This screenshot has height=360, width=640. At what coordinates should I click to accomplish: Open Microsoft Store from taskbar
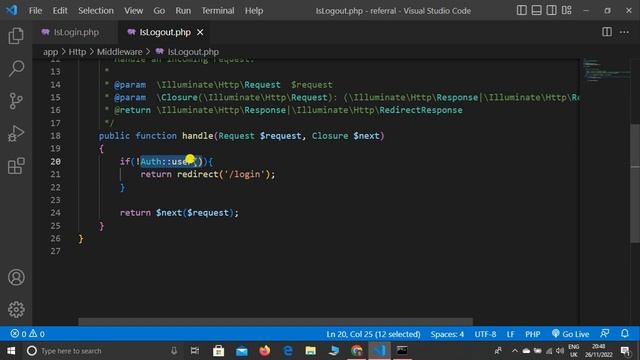tap(218, 351)
